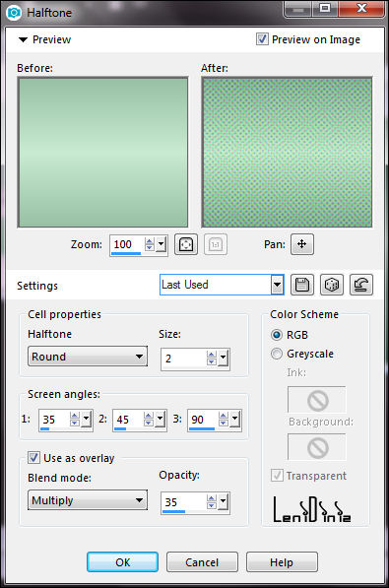Click the Fit to window zoom icon
Viewport: 389px width, 588px height.
point(186,245)
